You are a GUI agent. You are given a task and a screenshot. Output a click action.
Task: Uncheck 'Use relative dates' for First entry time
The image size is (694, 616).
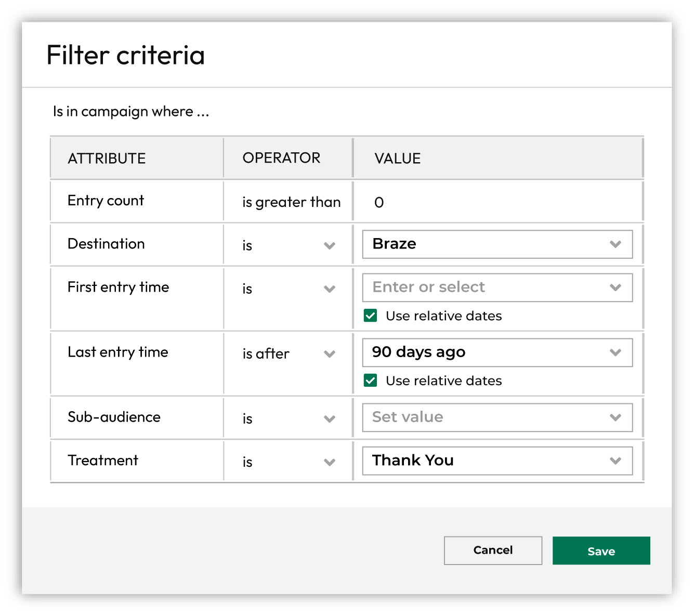[371, 316]
